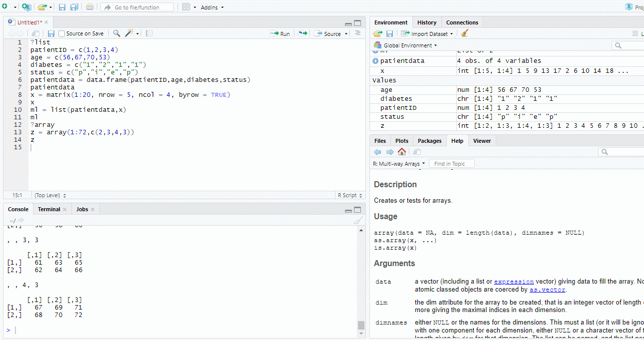This screenshot has width=644, height=340.
Task: Enable the Source on Save checkbox
Action: pyautogui.click(x=62, y=33)
